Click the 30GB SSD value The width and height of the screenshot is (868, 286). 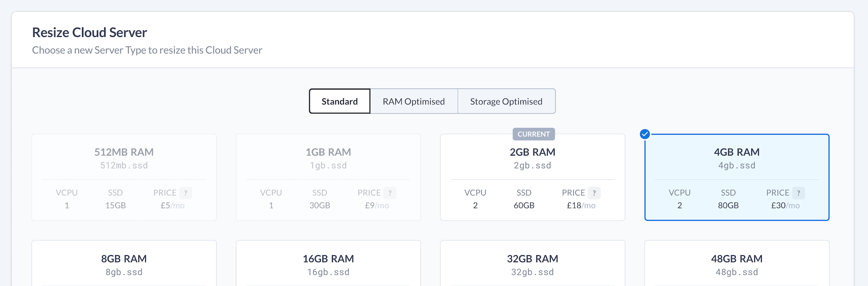tap(320, 206)
